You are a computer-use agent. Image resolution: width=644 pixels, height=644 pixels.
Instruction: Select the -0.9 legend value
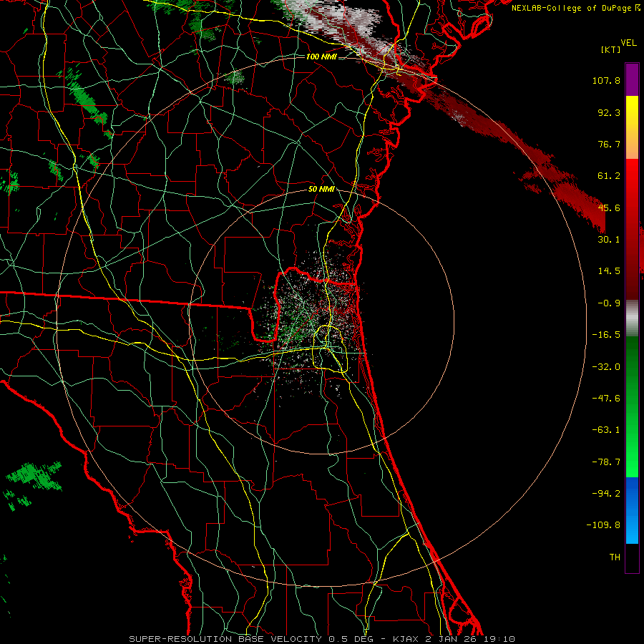point(609,303)
